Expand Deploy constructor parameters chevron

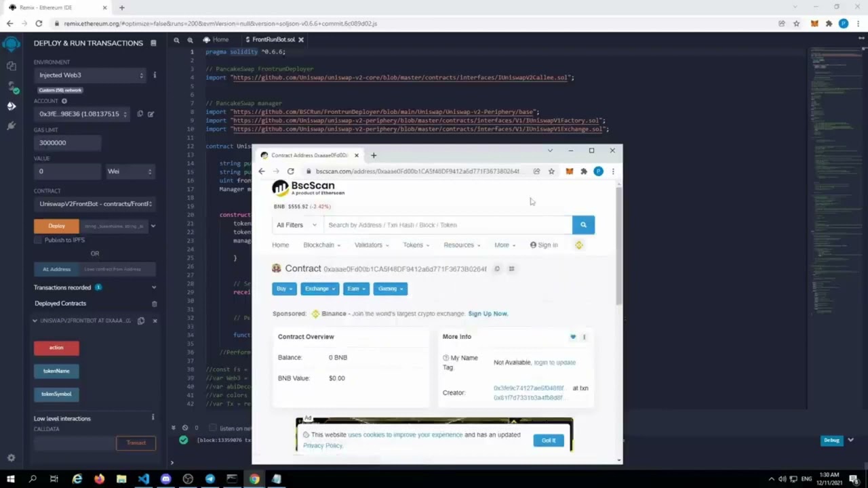point(153,226)
